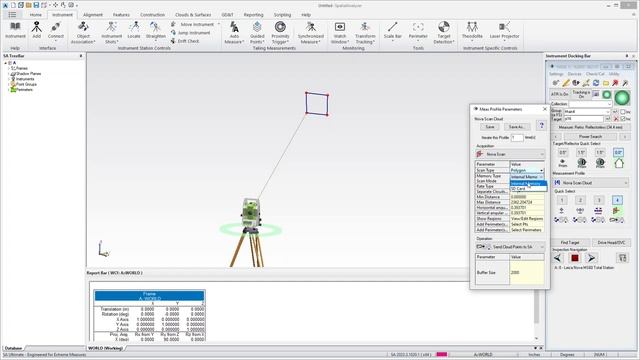Viewport: 640px width, 360px height.
Task: Open Clouds & Surfaces tab
Action: pos(193,15)
